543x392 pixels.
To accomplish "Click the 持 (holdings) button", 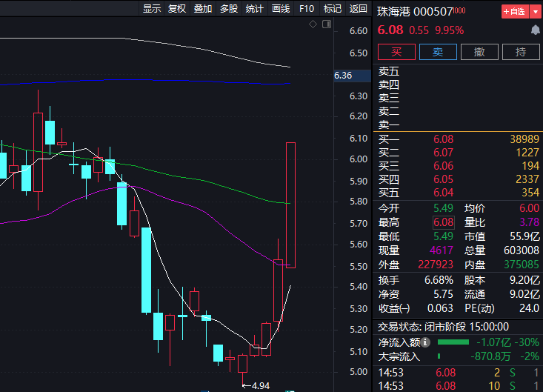I will click(521, 52).
